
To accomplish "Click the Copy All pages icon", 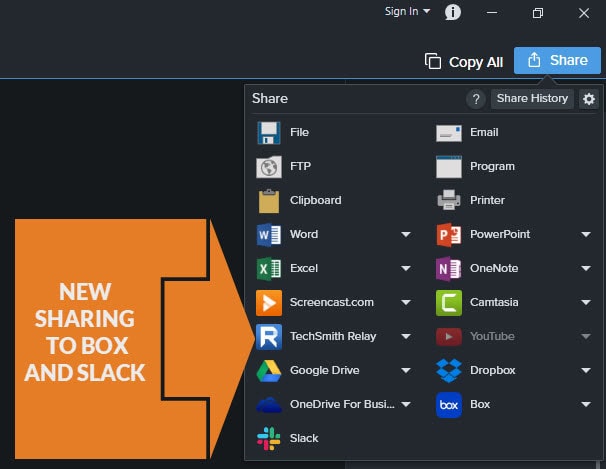I will (433, 61).
